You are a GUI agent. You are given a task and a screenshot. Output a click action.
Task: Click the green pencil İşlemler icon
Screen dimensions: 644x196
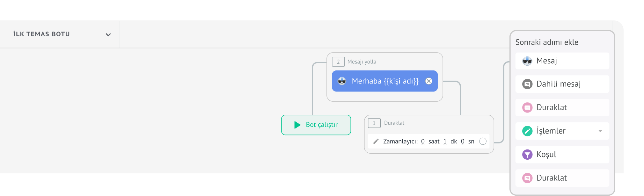527,131
